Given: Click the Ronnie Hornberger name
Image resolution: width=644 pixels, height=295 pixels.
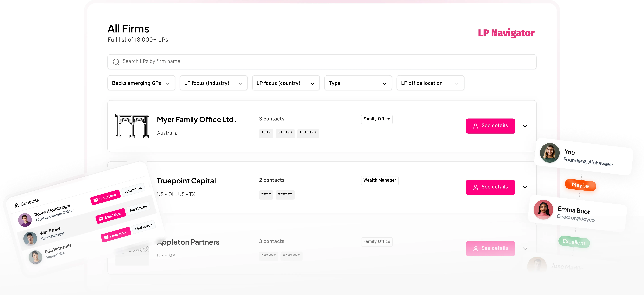Looking at the screenshot, I should (53, 210).
